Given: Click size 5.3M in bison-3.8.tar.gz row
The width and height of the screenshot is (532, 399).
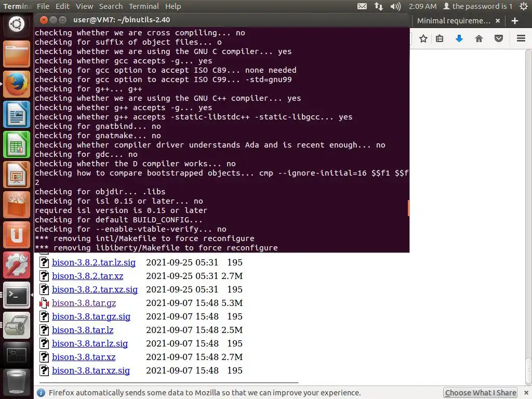Looking at the screenshot, I should click(x=232, y=303).
